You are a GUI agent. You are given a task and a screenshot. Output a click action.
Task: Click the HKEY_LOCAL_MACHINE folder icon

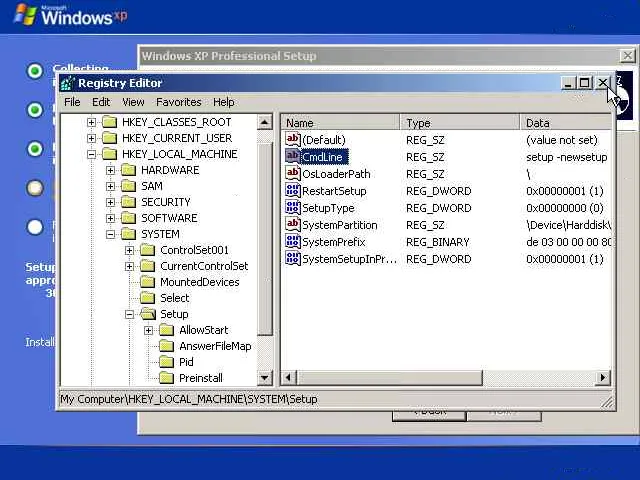click(109, 154)
